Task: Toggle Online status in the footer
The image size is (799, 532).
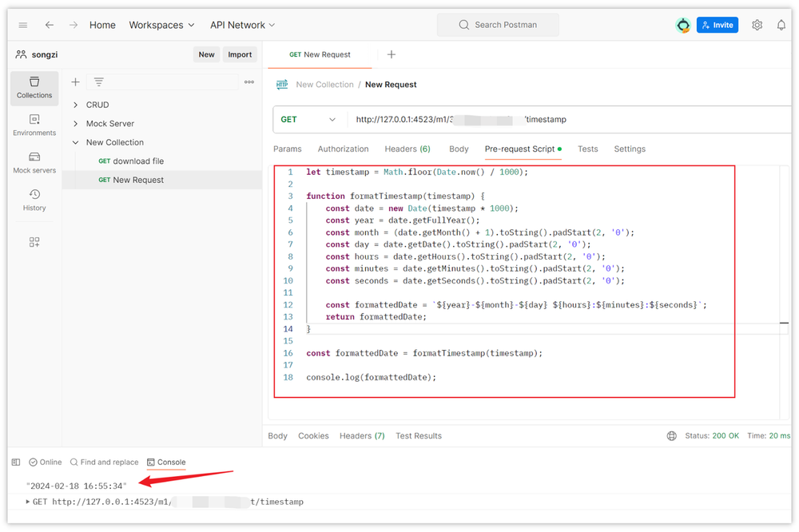Action: tap(46, 463)
